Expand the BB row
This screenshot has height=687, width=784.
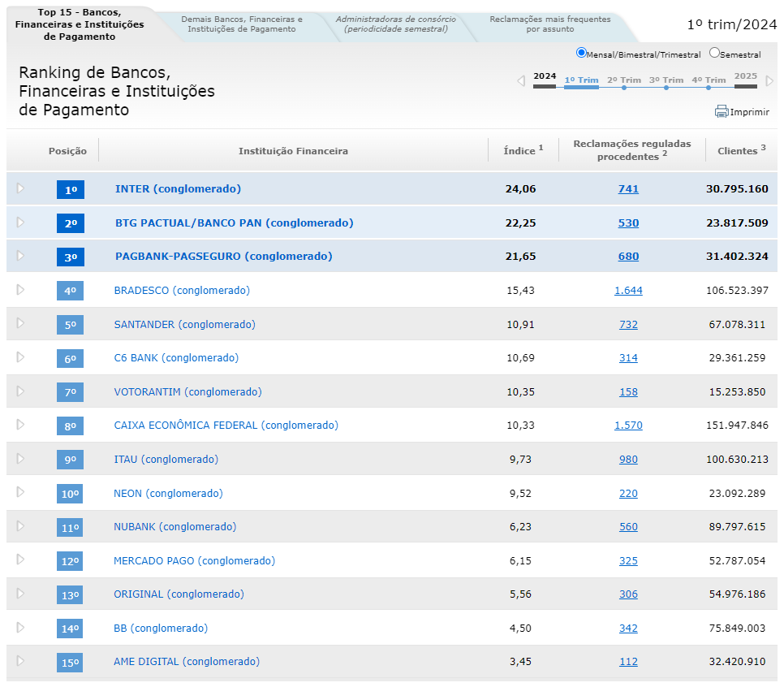tap(20, 628)
